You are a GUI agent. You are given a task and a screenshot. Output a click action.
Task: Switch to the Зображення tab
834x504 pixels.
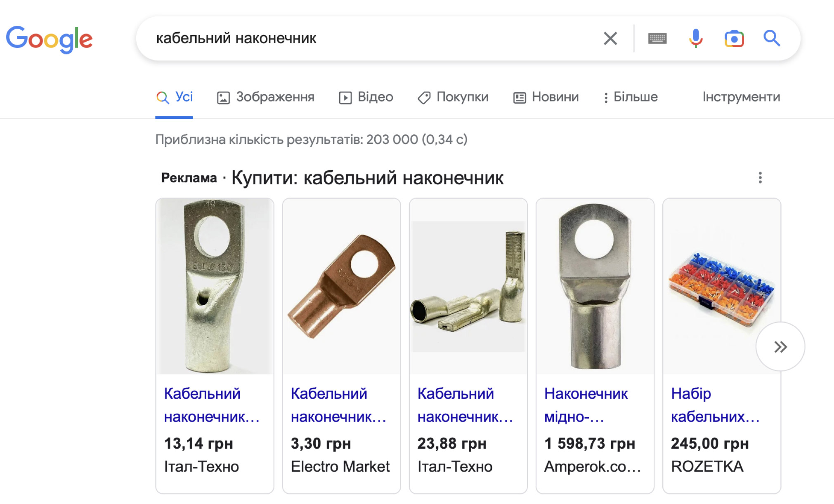[x=265, y=97]
